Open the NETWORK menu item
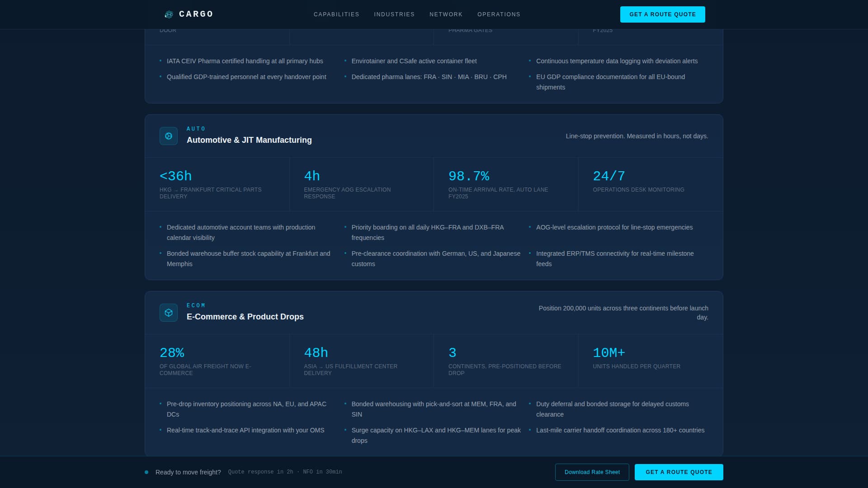The image size is (868, 488). tap(446, 14)
